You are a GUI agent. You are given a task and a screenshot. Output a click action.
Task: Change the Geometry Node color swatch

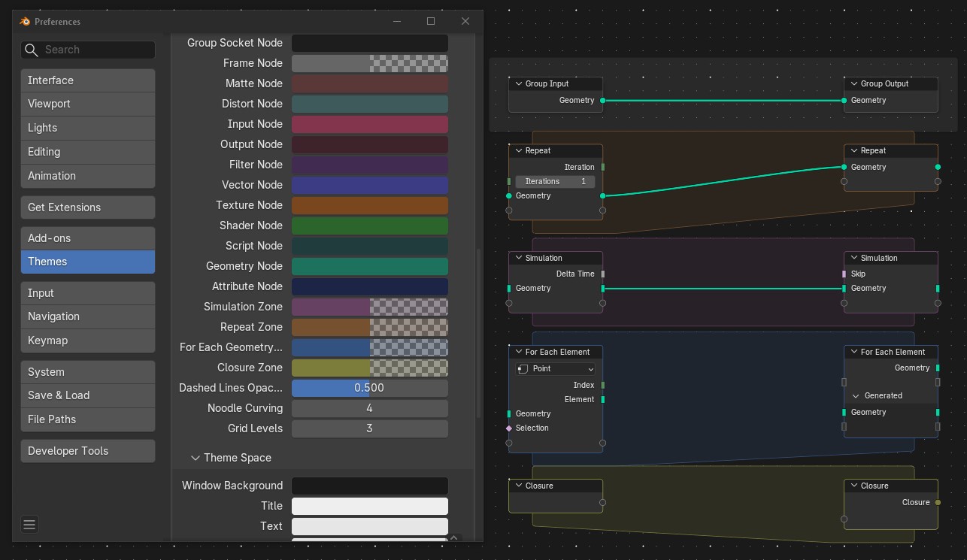point(370,266)
